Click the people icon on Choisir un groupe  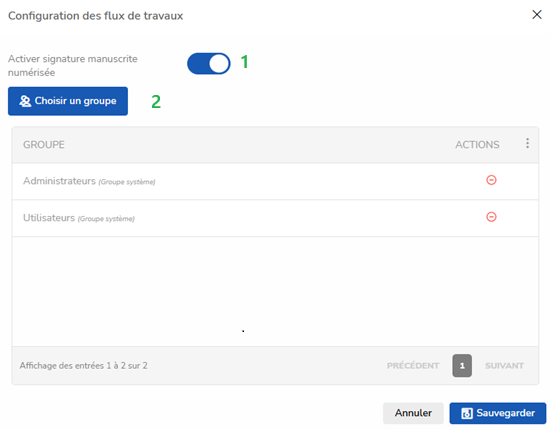point(25,101)
